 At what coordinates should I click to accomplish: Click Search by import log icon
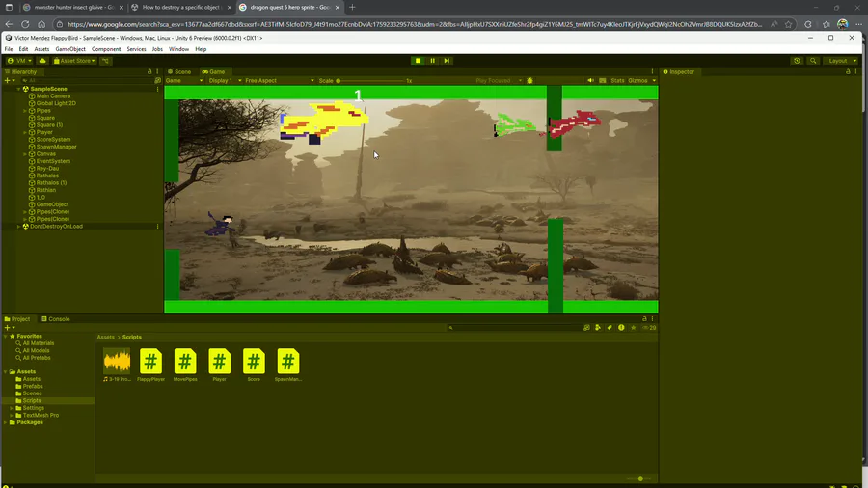coord(621,328)
